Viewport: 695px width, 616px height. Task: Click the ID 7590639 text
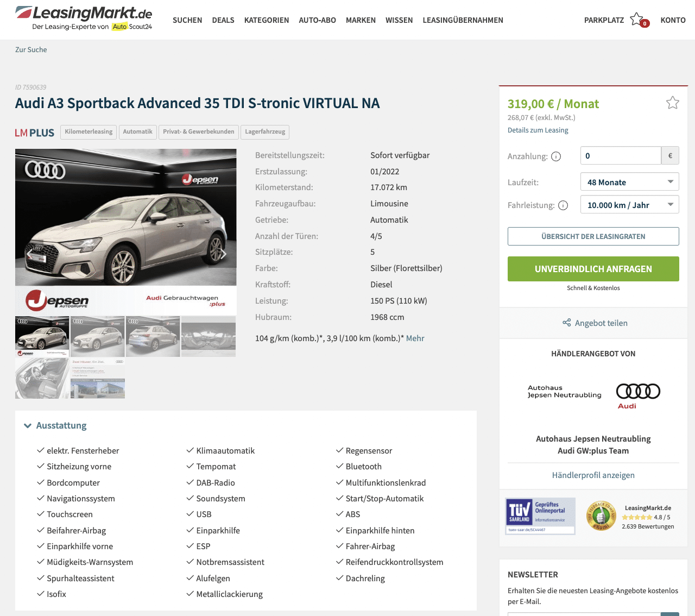[31, 87]
